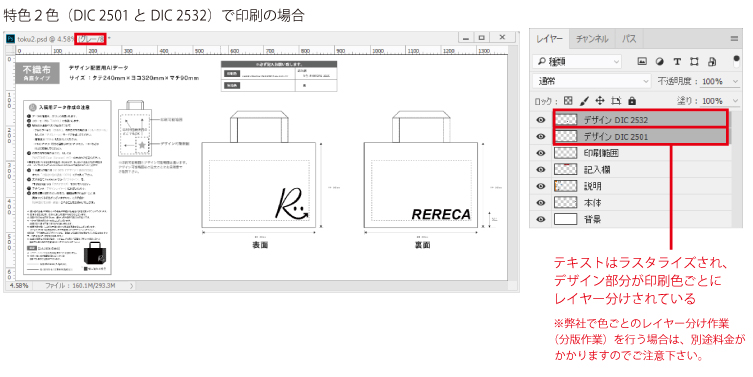The image size is (753, 377).
Task: Click the lock position move icon
Action: pyautogui.click(x=600, y=100)
